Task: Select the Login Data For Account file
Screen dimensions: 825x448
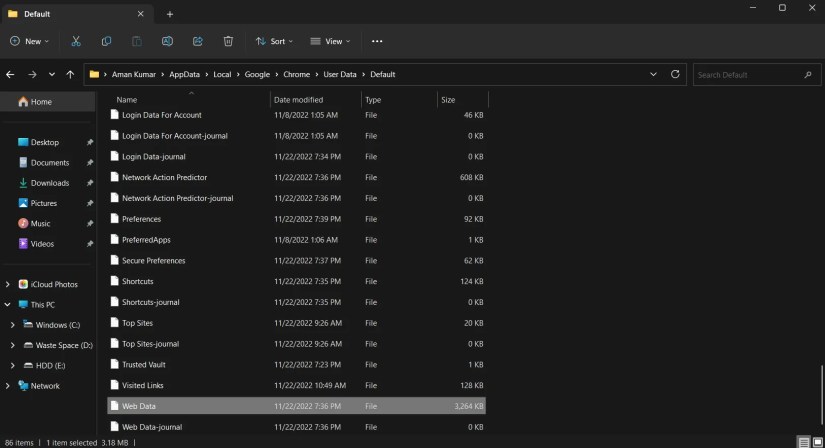Action: click(296, 115)
